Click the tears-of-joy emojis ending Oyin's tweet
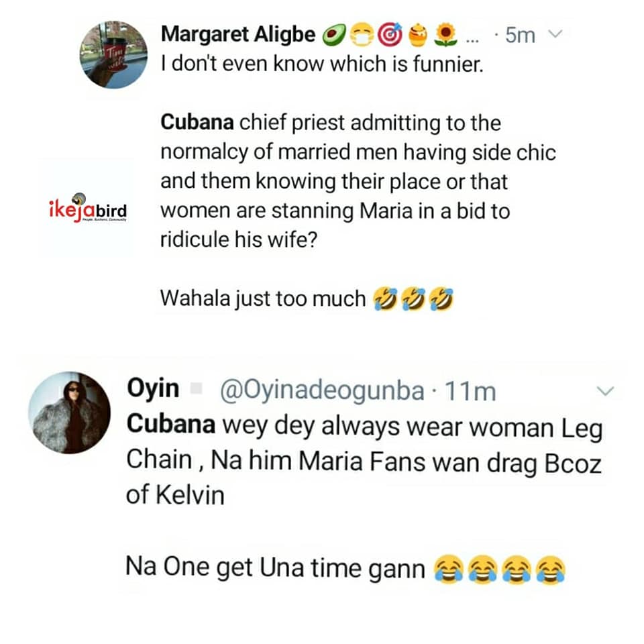Image resolution: width=644 pixels, height=644 pixels. pyautogui.click(x=500, y=570)
